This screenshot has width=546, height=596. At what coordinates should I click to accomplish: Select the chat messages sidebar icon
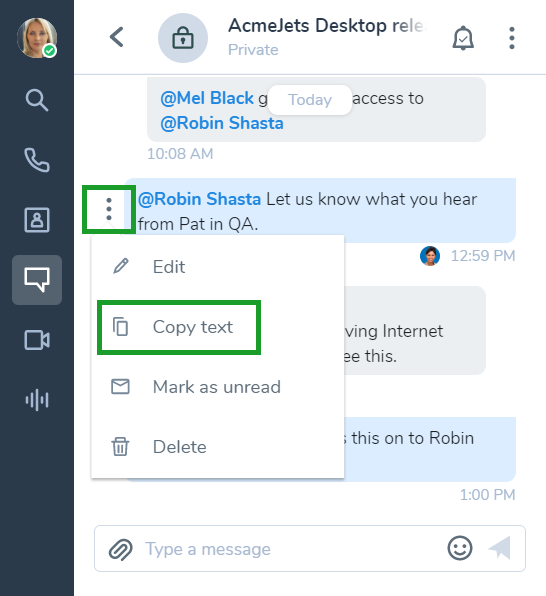pos(37,280)
